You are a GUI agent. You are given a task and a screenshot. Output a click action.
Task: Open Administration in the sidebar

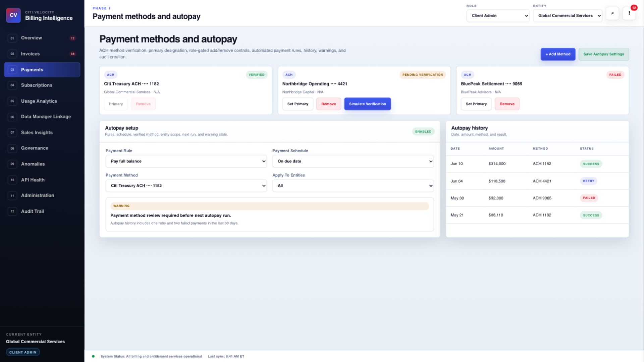coord(42,195)
